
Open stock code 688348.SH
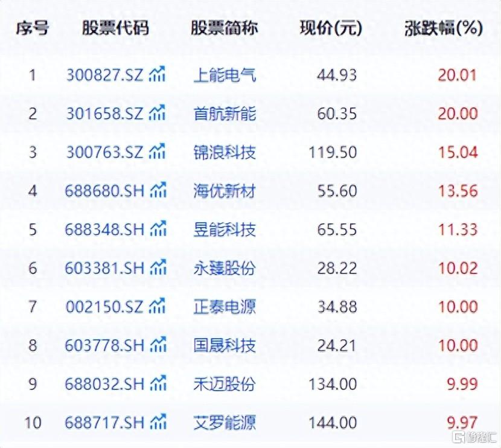pos(105,229)
